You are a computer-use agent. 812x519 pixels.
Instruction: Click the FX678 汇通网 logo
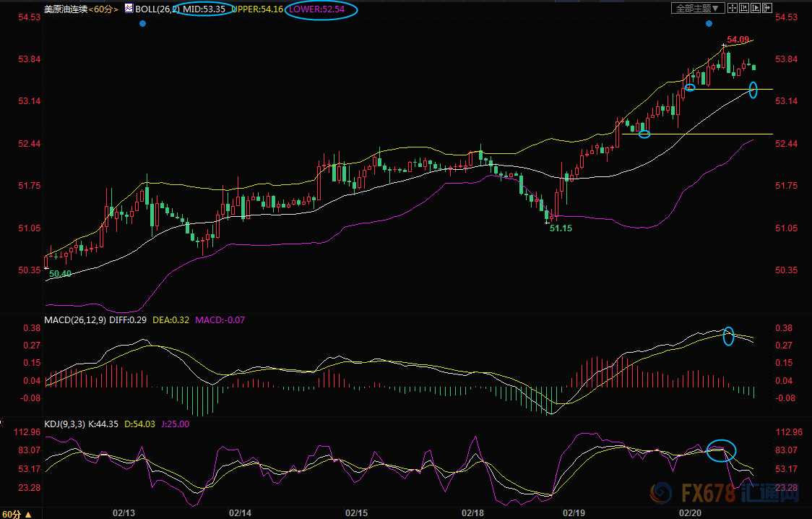tap(730, 494)
